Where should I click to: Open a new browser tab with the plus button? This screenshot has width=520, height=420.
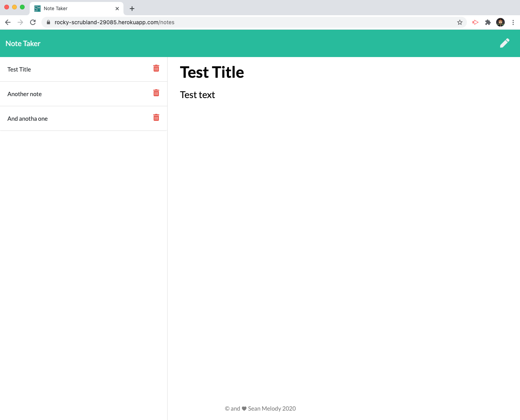[x=132, y=8]
